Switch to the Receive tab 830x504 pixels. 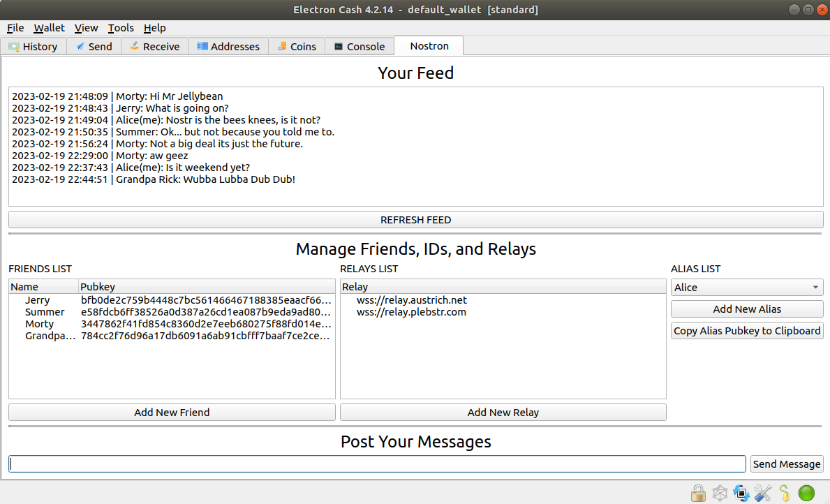[155, 47]
